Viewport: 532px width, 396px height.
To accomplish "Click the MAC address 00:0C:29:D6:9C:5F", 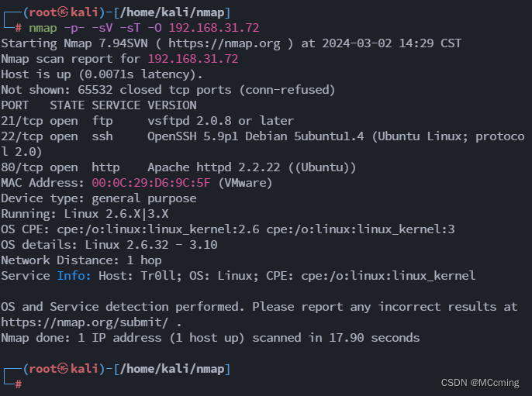I will pos(151,183).
